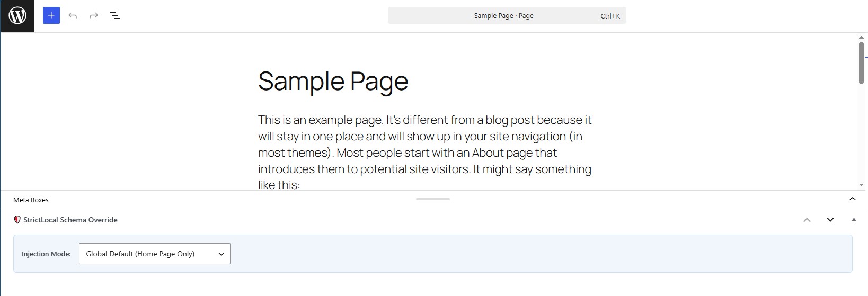Collapse the Meta Boxes section
868x296 pixels.
coord(853,199)
